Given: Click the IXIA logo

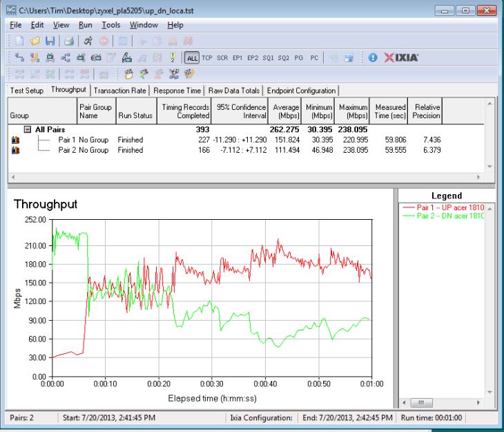Looking at the screenshot, I should coord(401,57).
